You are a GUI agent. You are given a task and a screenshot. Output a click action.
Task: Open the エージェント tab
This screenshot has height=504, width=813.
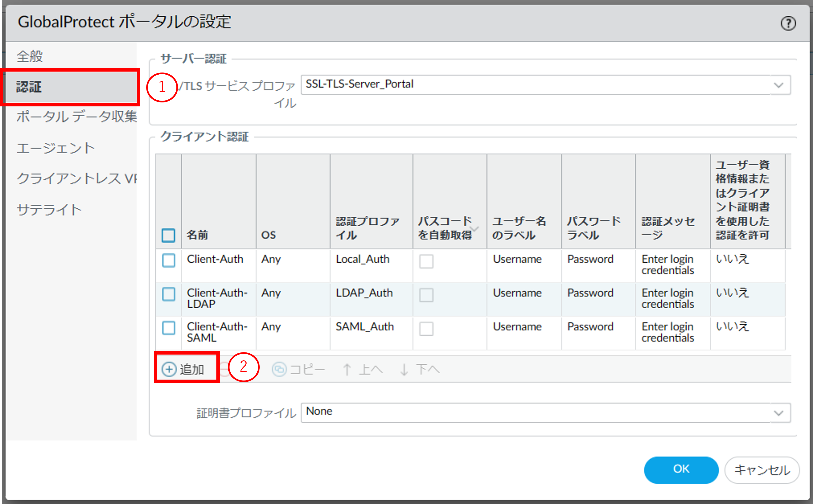pos(56,148)
